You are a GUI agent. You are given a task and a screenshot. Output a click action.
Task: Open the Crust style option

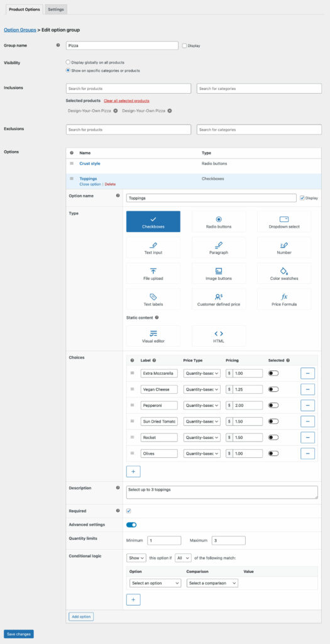pos(90,164)
